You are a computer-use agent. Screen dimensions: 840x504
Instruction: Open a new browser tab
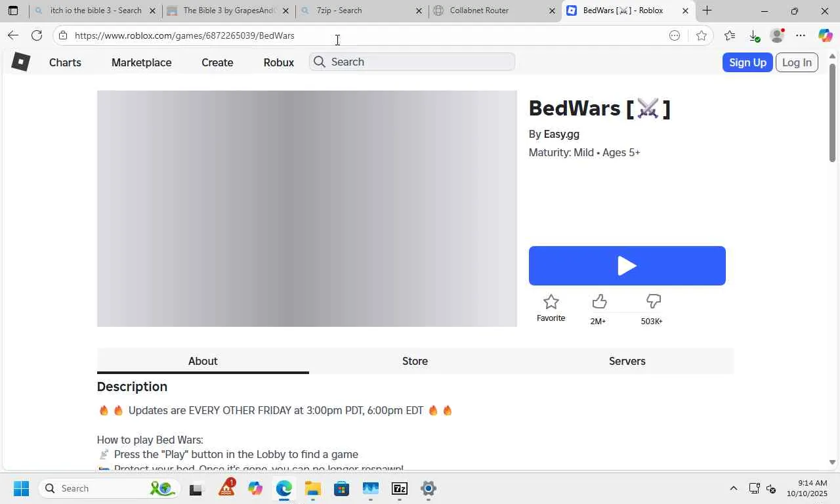pyautogui.click(x=707, y=10)
